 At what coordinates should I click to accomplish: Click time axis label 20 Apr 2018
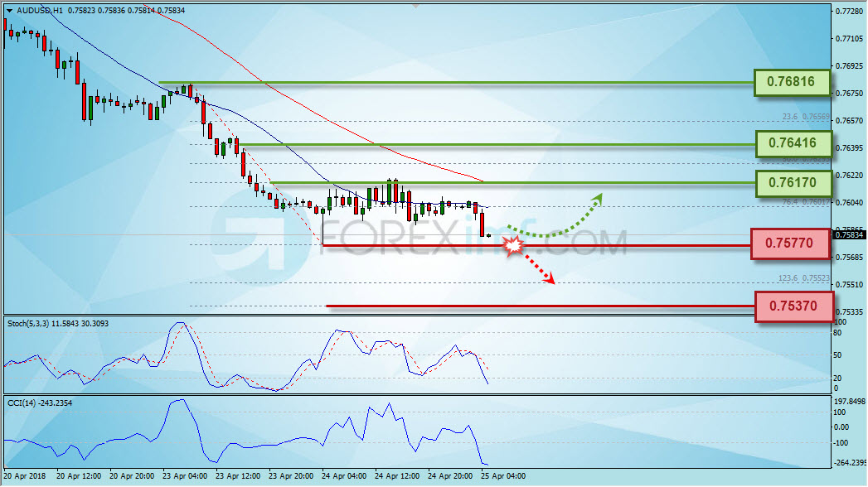coord(25,476)
